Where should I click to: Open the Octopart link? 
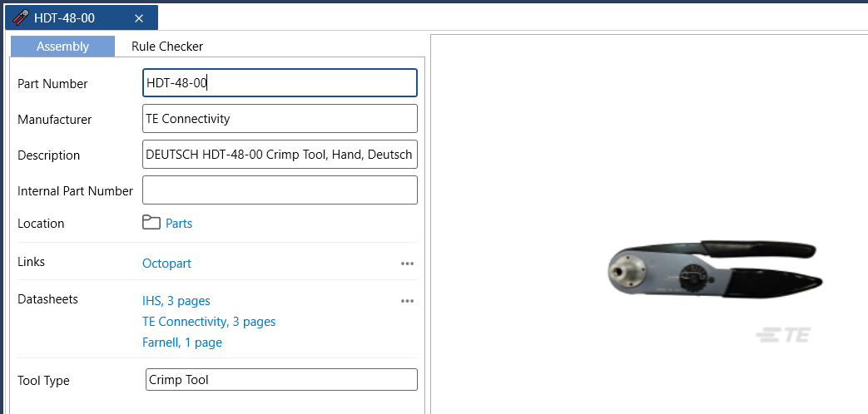(x=166, y=263)
